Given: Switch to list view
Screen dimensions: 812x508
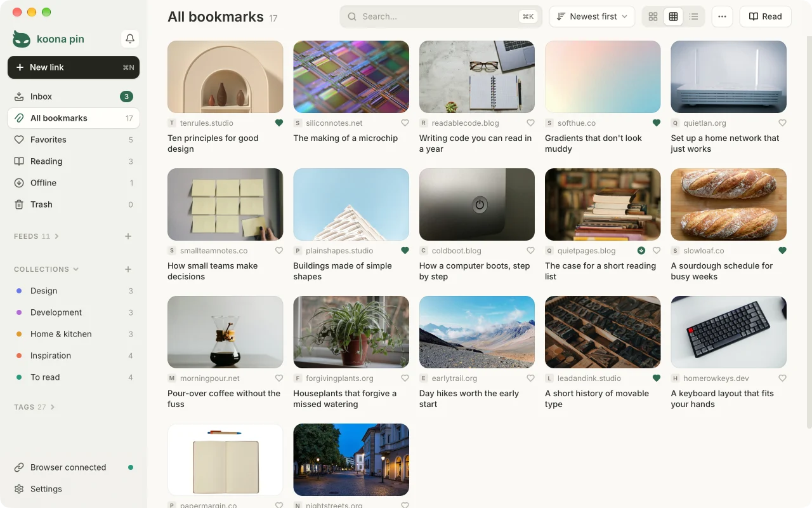Looking at the screenshot, I should coord(693,17).
